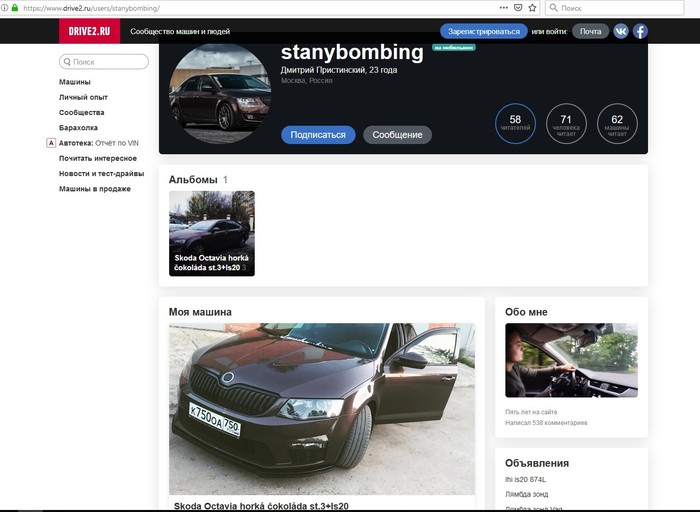This screenshot has width=700, height=512.
Task: Click the Firefox bookmark star icon
Action: click(532, 7)
